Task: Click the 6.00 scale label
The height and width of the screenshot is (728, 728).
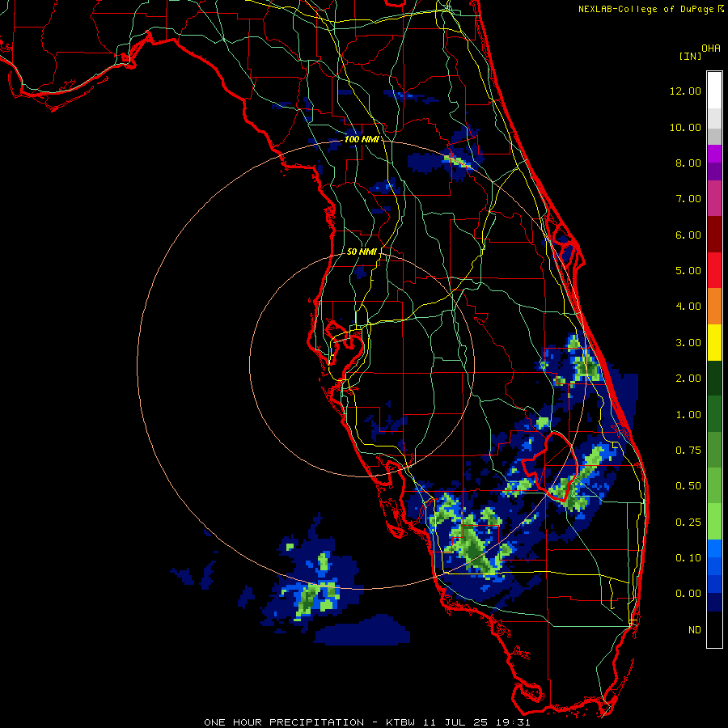Action: coord(688,235)
